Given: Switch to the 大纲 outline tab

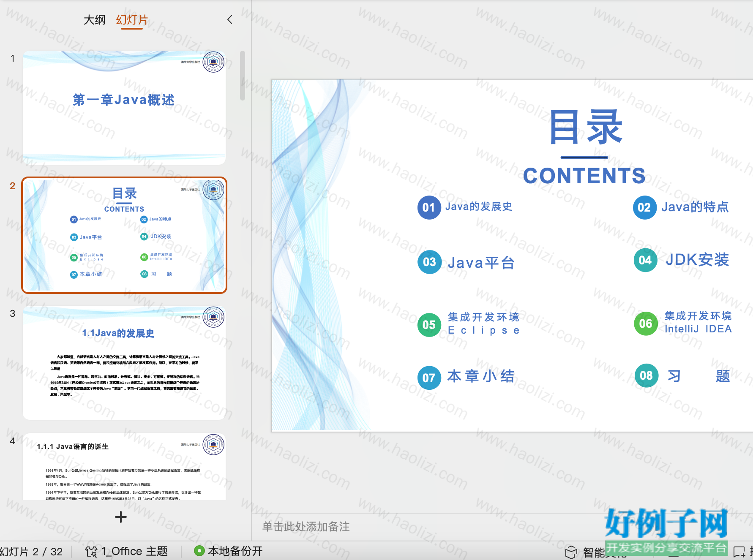Looking at the screenshot, I should (x=94, y=20).
